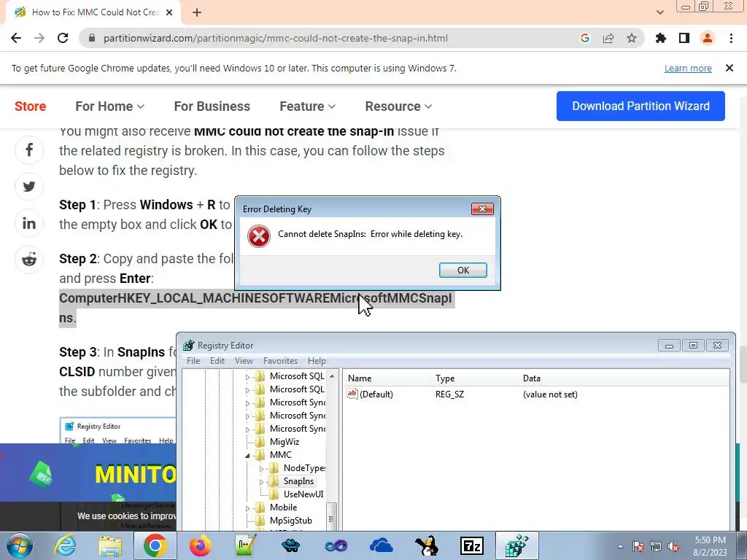The width and height of the screenshot is (747, 560).
Task: Open the blue cloud app in taskbar
Action: 381,545
